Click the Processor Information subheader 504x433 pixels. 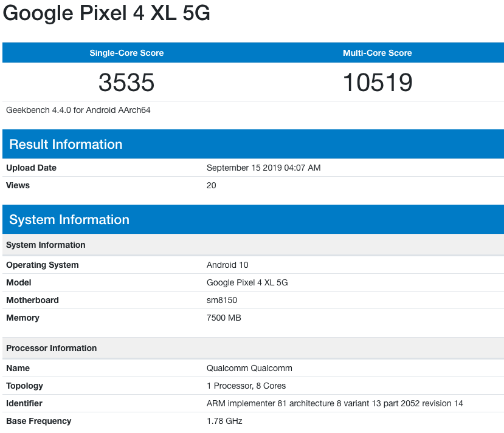point(253,348)
